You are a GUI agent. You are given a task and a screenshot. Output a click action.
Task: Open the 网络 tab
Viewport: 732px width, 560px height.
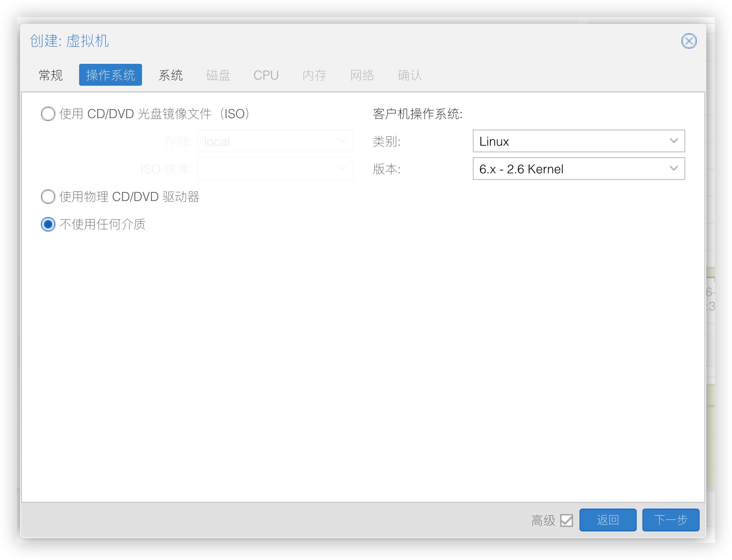coord(362,75)
